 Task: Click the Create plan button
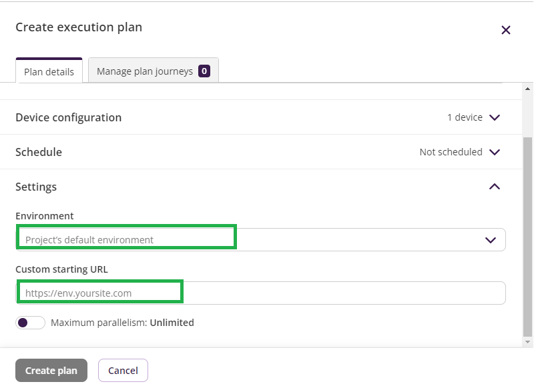[51, 370]
